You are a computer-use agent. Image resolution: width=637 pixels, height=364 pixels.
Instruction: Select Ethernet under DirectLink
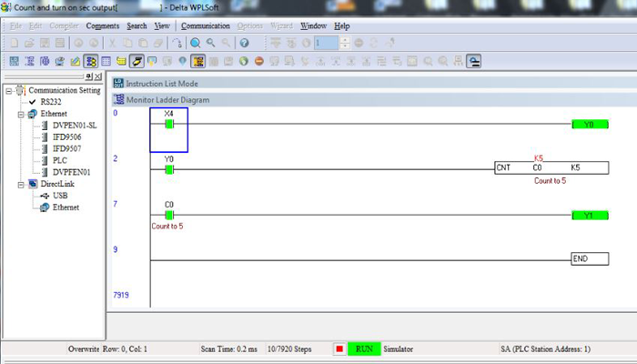tap(66, 207)
